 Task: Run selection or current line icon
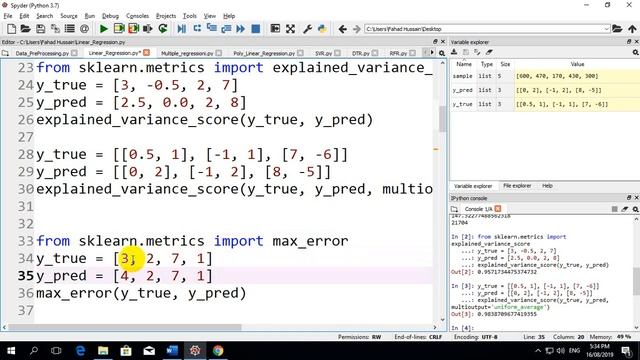tap(148, 29)
